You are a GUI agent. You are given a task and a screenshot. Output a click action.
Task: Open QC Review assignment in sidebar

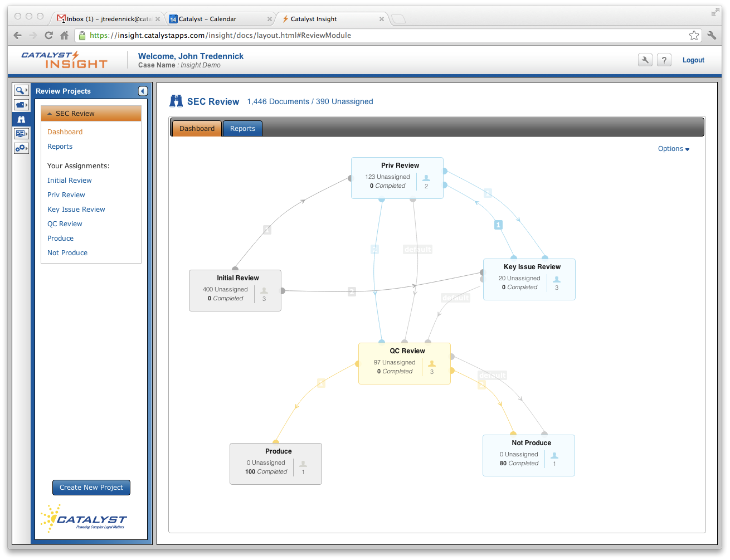click(65, 224)
